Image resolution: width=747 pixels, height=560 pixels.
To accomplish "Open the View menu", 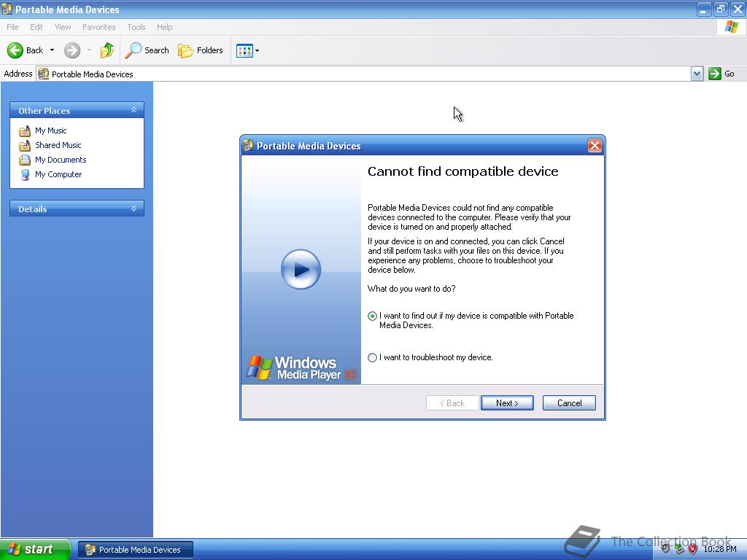I will [63, 27].
